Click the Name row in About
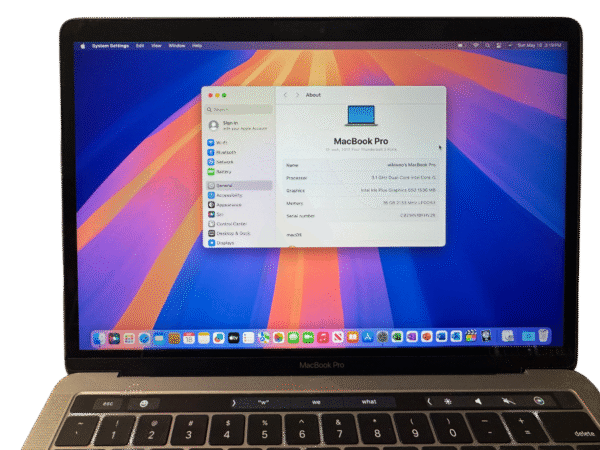600x450 pixels. pyautogui.click(x=361, y=165)
